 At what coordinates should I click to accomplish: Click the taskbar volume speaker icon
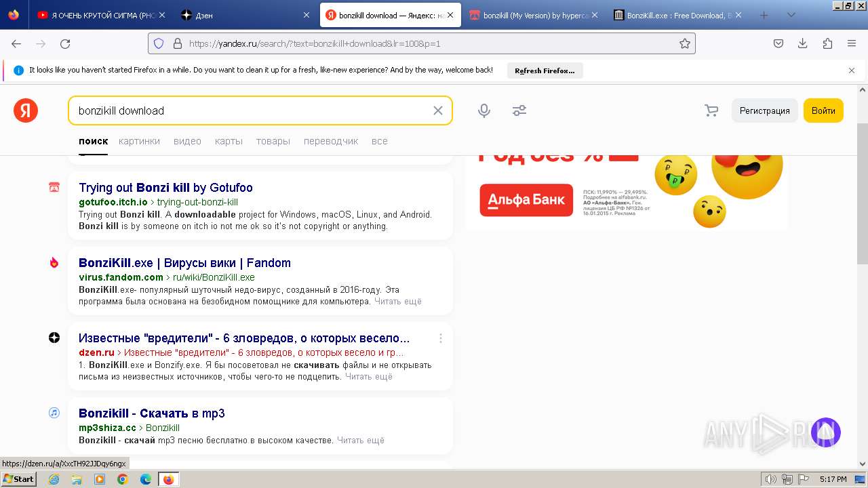click(772, 479)
